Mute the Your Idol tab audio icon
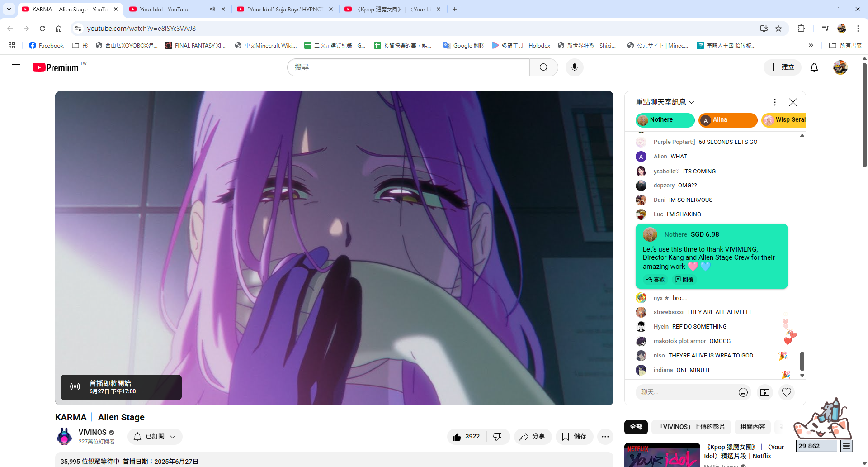The width and height of the screenshot is (868, 467). (x=212, y=9)
